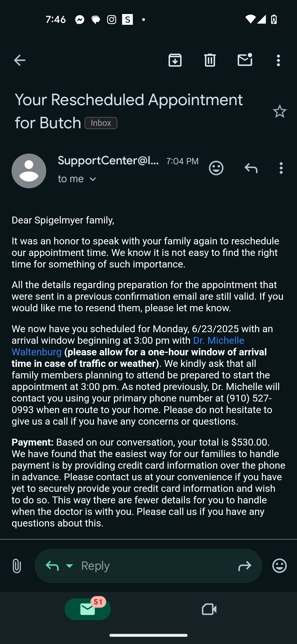Forward the email using the forward arrow
Viewport: 297px width, 644px height.
244,566
